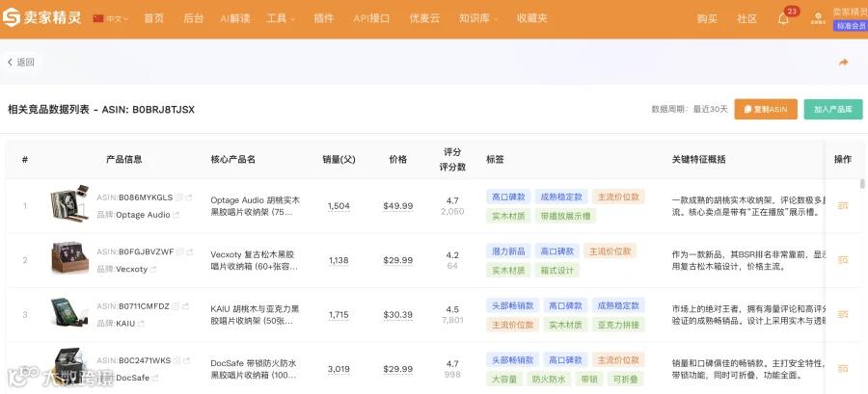Viewport: 868px width, 394px height.
Task: Expand the 中文 language dropdown
Action: pos(111,18)
